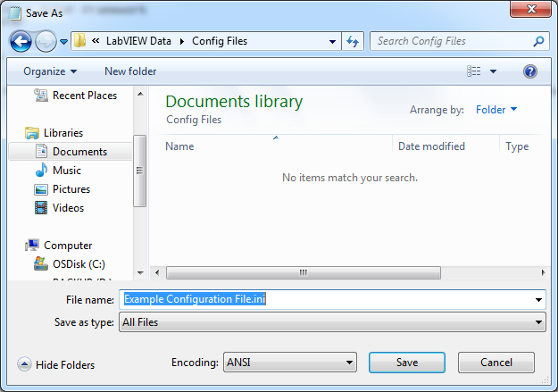The width and height of the screenshot is (558, 392).
Task: Click the change view icon
Action: click(x=474, y=71)
